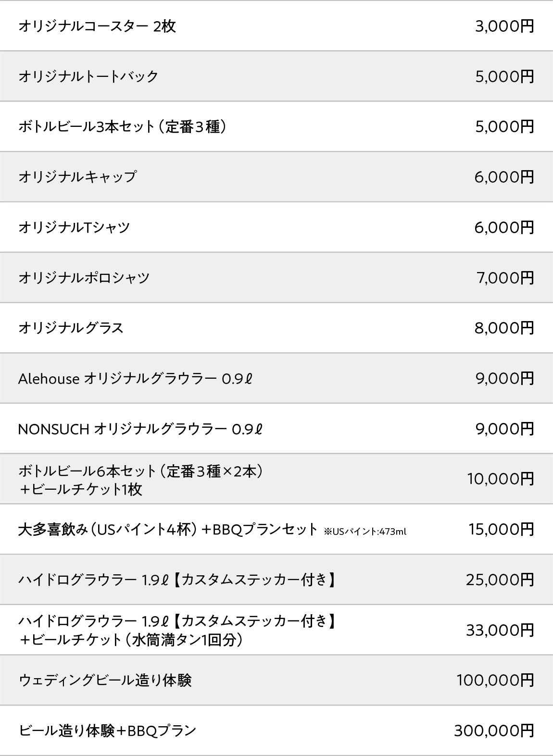Select ウェディングビール造り体験 item
The image size is (553, 756).
pos(105,681)
